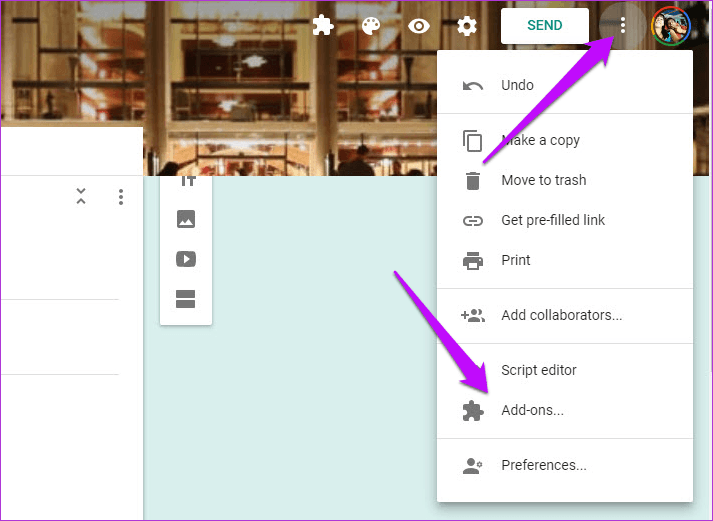The image size is (713, 521).
Task: Click the link chain icon
Action: [x=472, y=221]
